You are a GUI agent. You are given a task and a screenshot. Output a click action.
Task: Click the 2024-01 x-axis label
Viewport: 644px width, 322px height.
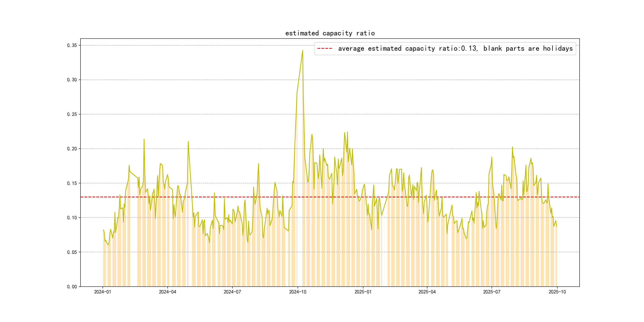pos(103,292)
